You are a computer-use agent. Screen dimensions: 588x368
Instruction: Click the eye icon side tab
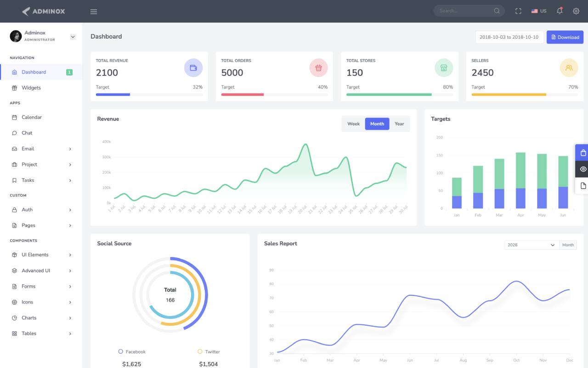(583, 169)
